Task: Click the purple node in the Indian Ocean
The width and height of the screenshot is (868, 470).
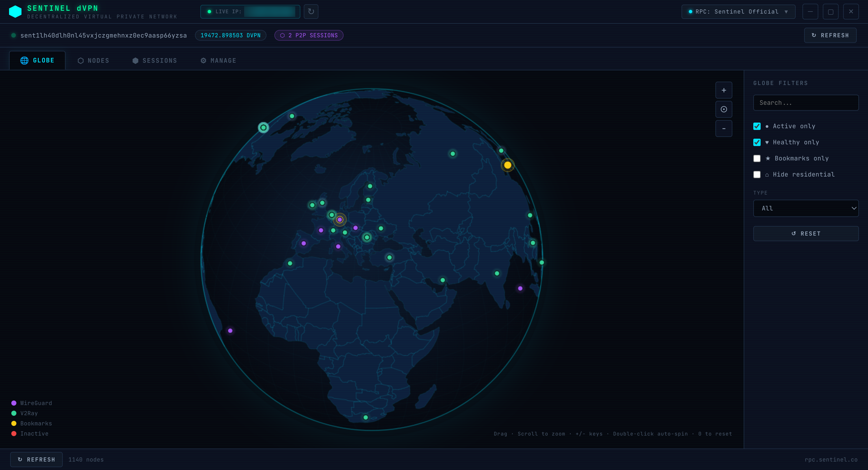Action: [520, 288]
